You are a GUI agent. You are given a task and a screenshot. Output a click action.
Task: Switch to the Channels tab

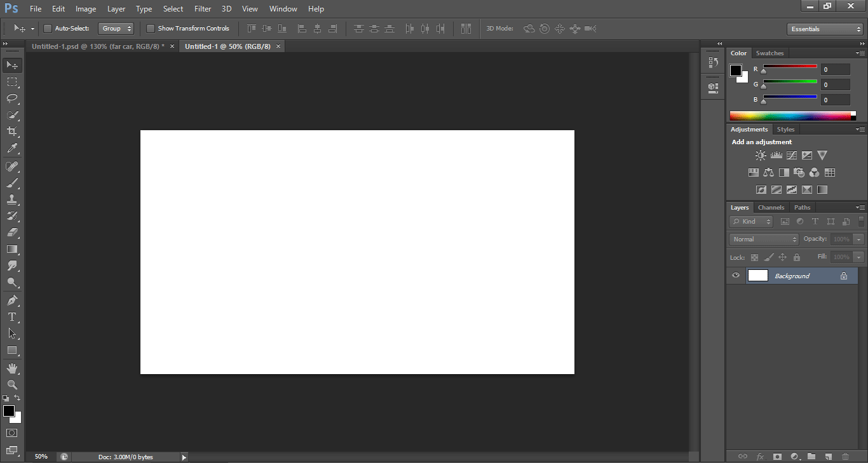tap(771, 208)
